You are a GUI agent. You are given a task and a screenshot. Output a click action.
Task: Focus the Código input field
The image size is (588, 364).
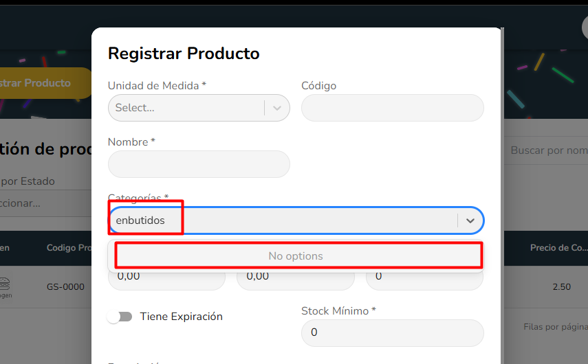[392, 108]
